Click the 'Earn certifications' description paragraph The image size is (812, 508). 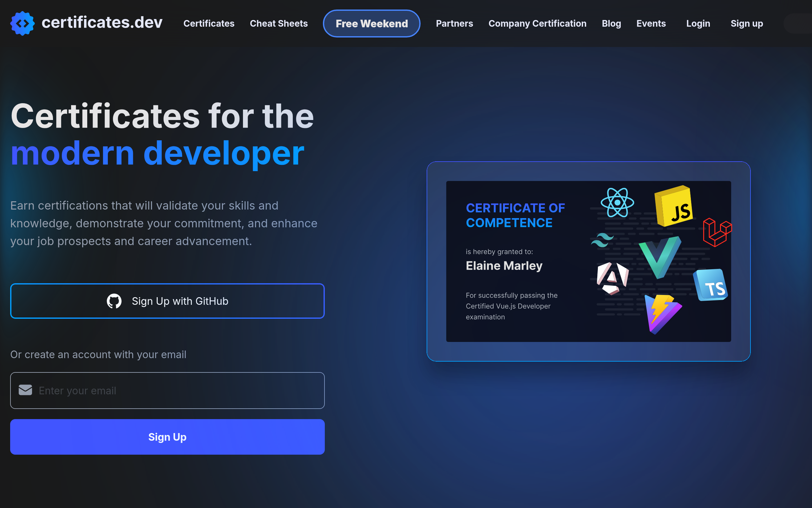[164, 223]
